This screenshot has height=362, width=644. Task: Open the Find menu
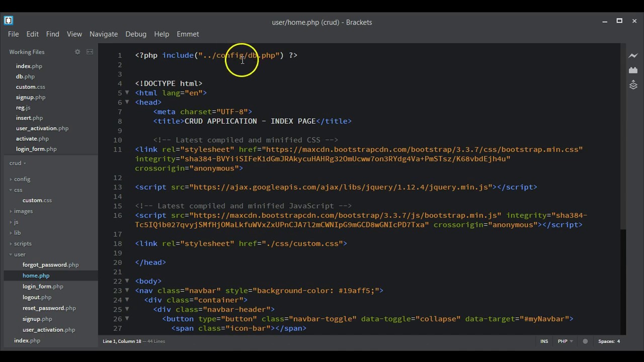click(x=53, y=34)
